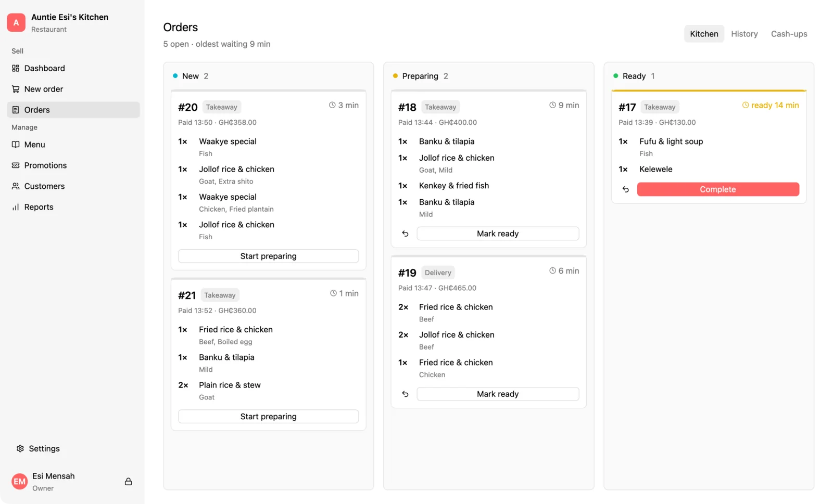Open the Cash-ups tab
This screenshot has width=833, height=504.
coord(789,34)
